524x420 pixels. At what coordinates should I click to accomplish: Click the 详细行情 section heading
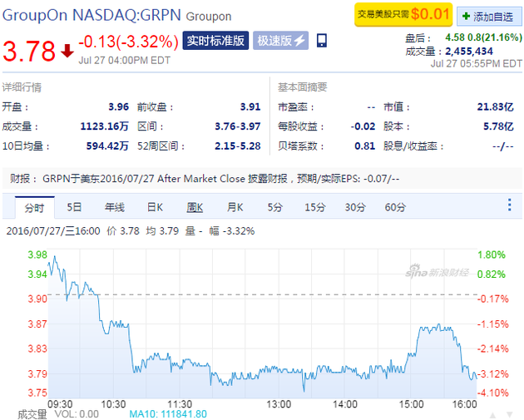[x=22, y=87]
